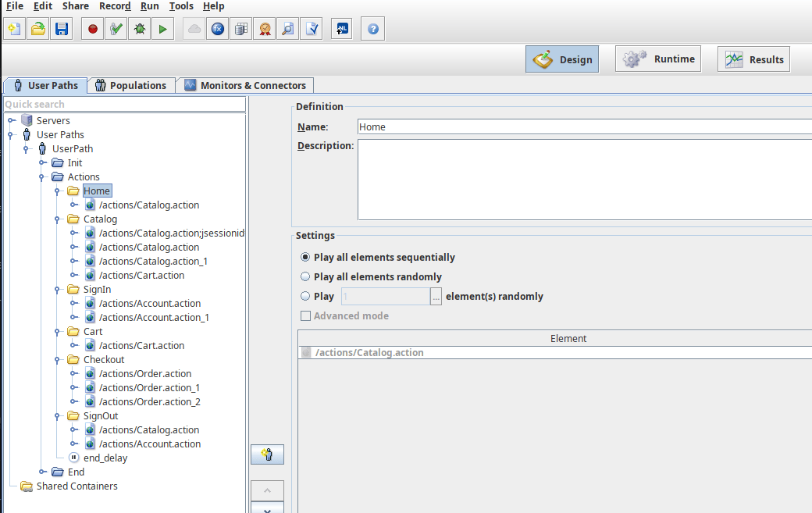The width and height of the screenshot is (812, 513).
Task: Click the green bug debug icon
Action: 140,29
